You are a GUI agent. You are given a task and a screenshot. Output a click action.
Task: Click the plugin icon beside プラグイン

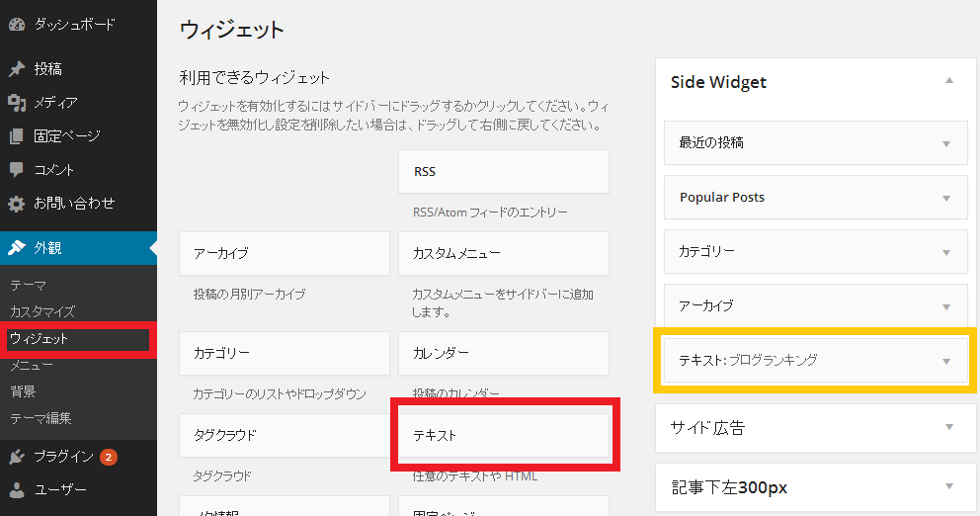17,457
